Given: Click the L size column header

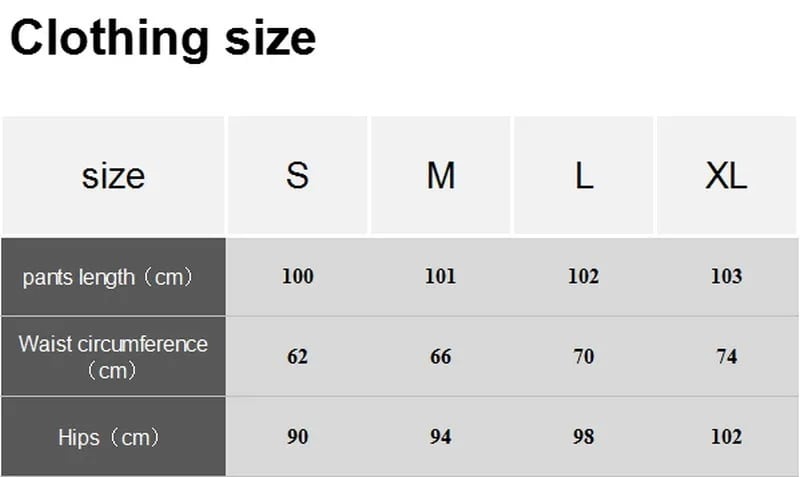Looking at the screenshot, I should tap(583, 176).
